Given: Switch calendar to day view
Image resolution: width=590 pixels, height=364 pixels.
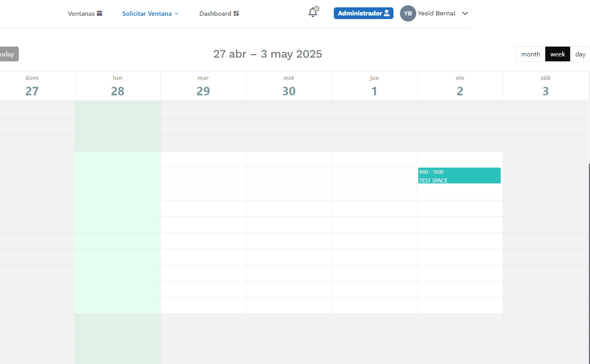Looking at the screenshot, I should coord(580,54).
